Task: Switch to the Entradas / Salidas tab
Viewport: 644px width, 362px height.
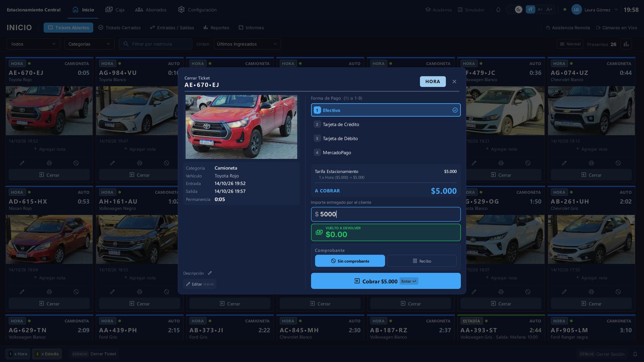Action: click(x=172, y=28)
